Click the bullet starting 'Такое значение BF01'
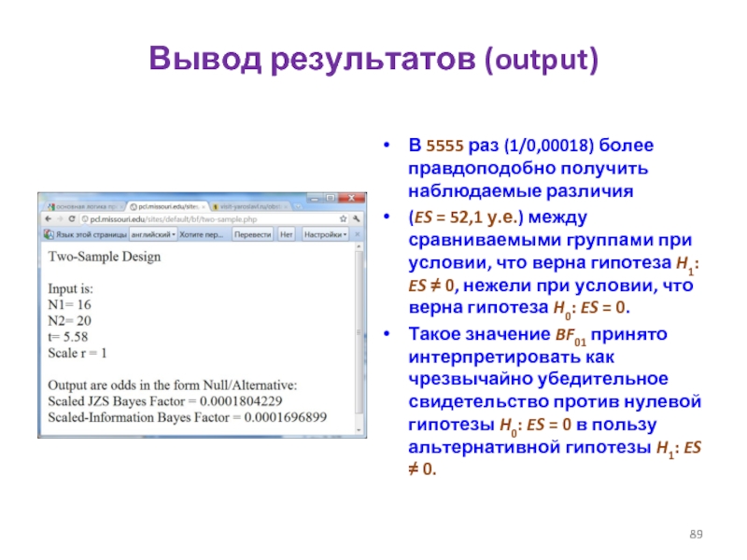Viewport: 747px width, 560px height. click(555, 401)
